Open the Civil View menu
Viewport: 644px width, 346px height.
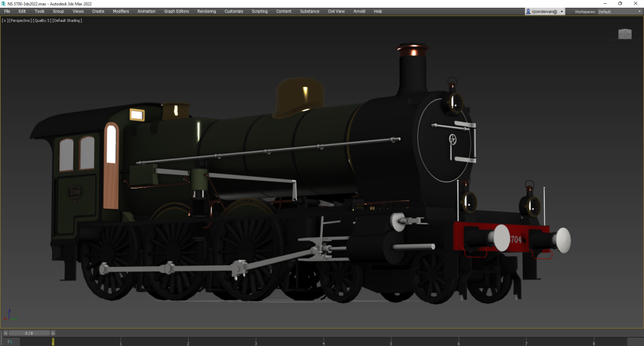[336, 12]
